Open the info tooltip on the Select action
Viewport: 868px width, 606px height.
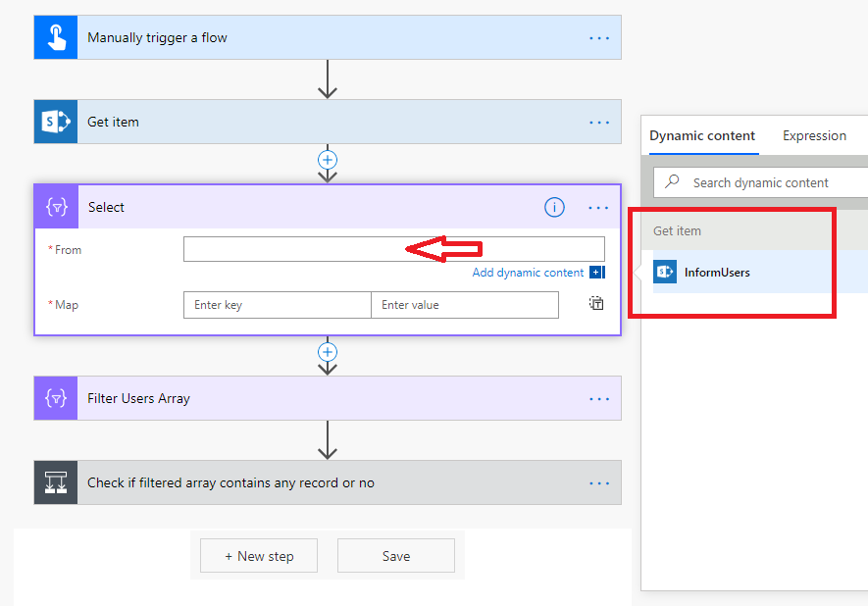coord(554,207)
